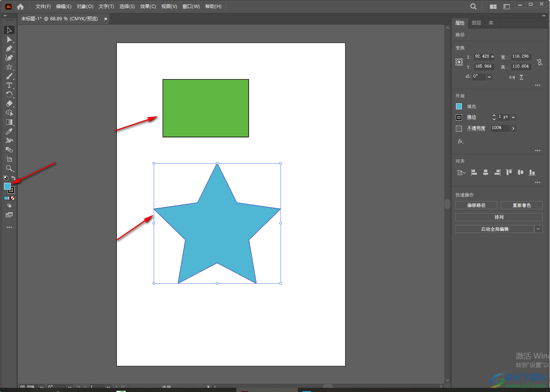Open the global edit options dropdown
This screenshot has height=392, width=550.
pos(538,229)
